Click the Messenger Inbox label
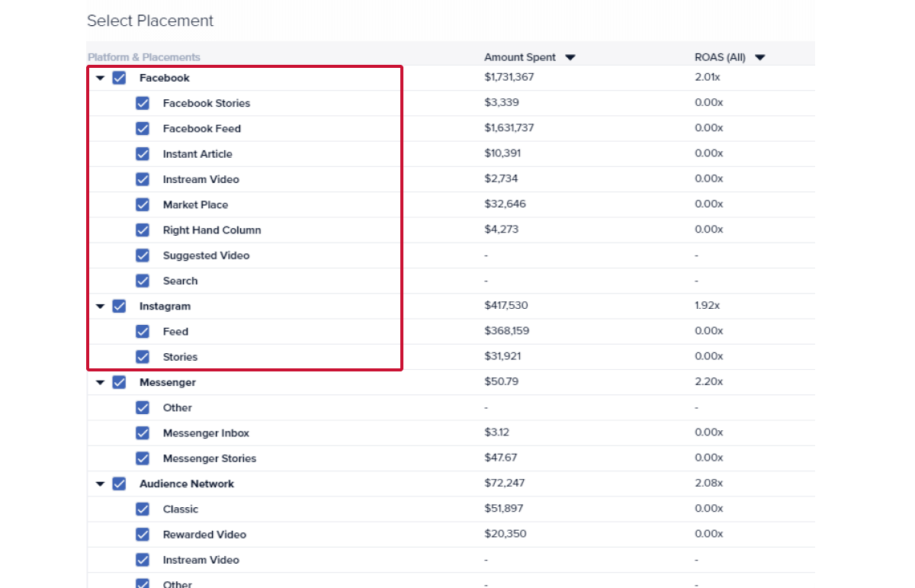The height and width of the screenshot is (588, 915). coord(206,432)
